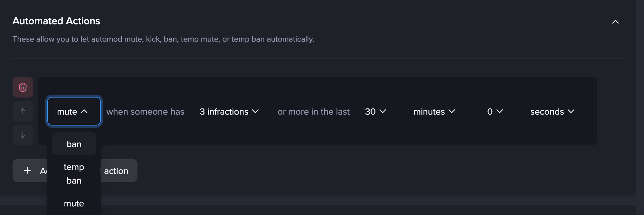644x215 pixels.
Task: Move the action up with arrow
Action: [x=23, y=111]
